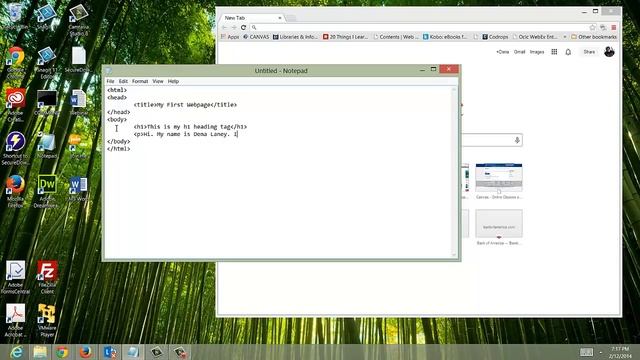Click the h1 heading line in Notepad
Screen dimensions: 640x360
[190, 127]
